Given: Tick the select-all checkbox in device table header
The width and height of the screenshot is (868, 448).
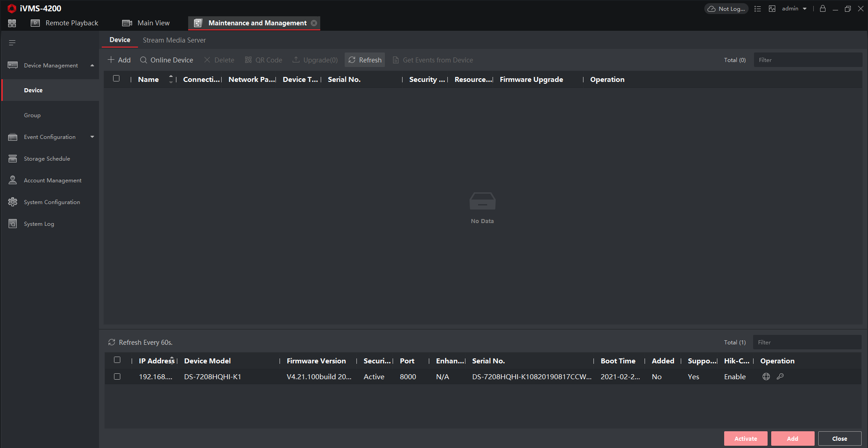Looking at the screenshot, I should (116, 78).
